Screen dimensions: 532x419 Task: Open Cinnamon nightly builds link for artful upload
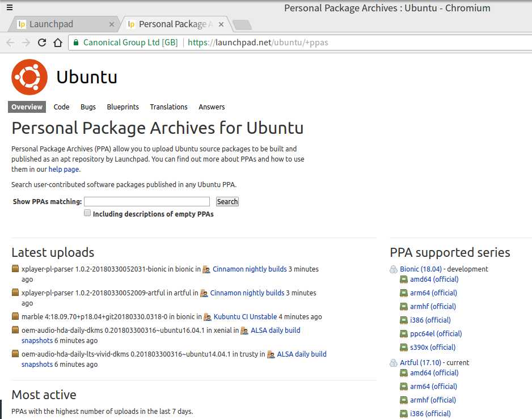(247, 293)
